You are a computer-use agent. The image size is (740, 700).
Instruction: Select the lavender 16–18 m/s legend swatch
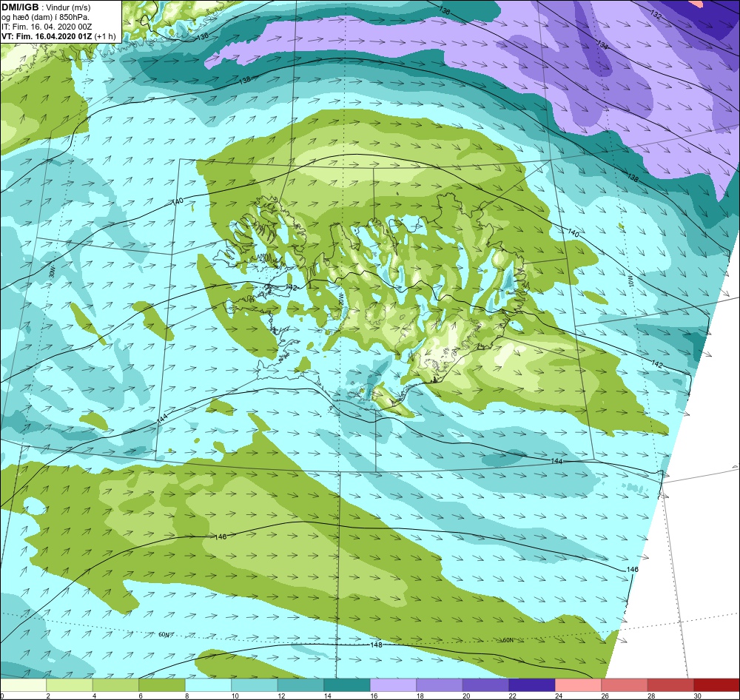(x=393, y=685)
